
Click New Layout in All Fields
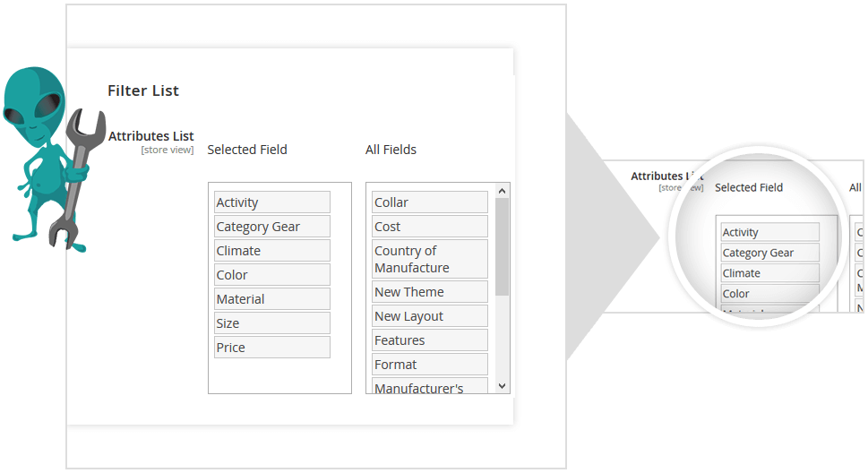430,316
